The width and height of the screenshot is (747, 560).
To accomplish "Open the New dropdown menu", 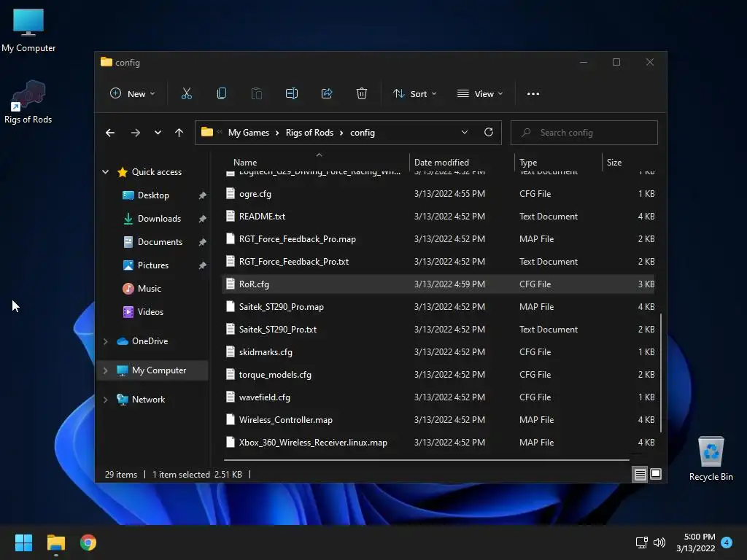I will point(133,94).
